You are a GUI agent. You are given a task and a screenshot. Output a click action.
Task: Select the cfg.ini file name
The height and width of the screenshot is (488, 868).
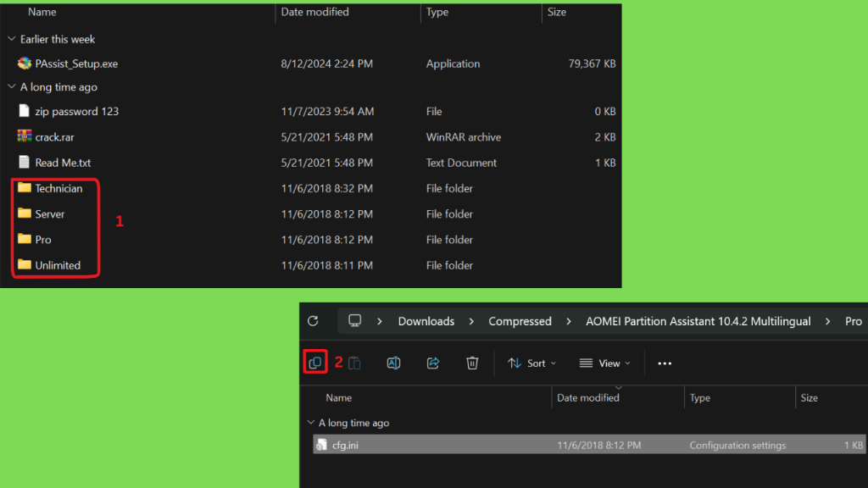(345, 445)
